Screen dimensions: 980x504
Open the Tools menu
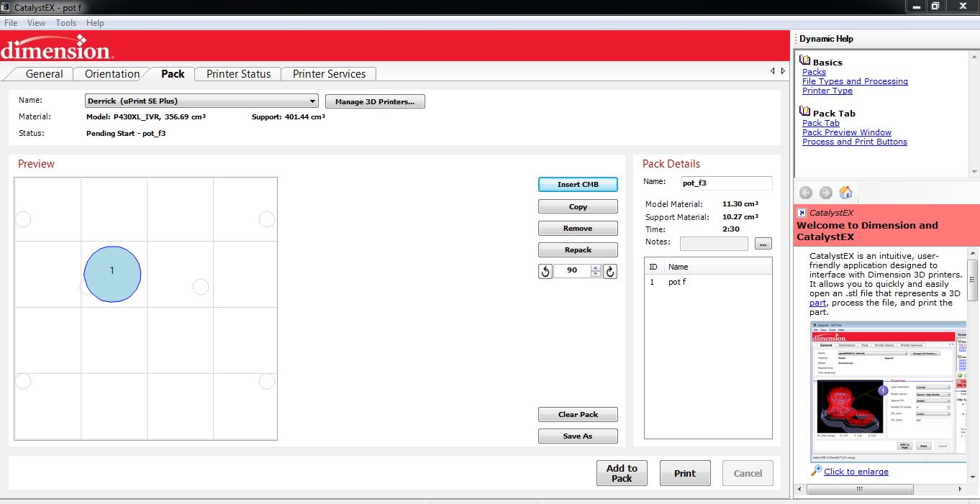pyautogui.click(x=65, y=23)
